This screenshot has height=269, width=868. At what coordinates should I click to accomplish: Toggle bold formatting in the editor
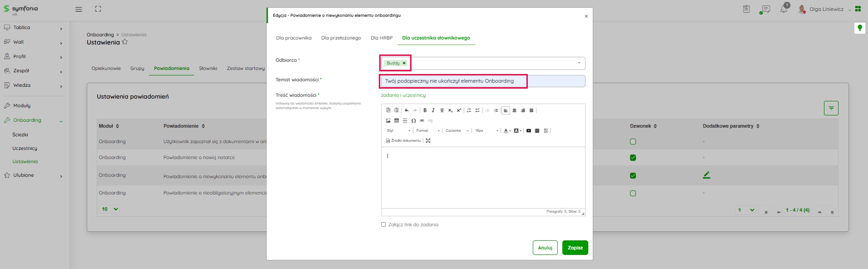pos(425,110)
